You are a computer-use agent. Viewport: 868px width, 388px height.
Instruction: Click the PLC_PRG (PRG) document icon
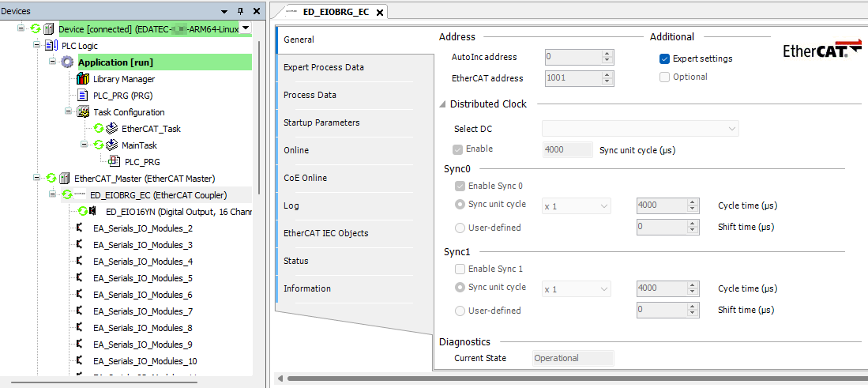click(83, 96)
